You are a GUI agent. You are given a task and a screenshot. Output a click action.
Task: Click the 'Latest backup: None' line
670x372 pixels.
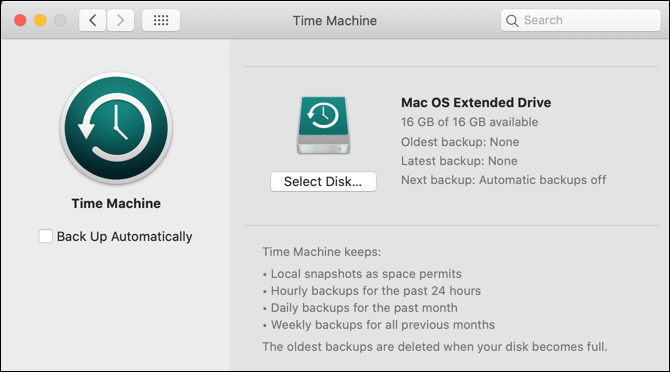459,161
